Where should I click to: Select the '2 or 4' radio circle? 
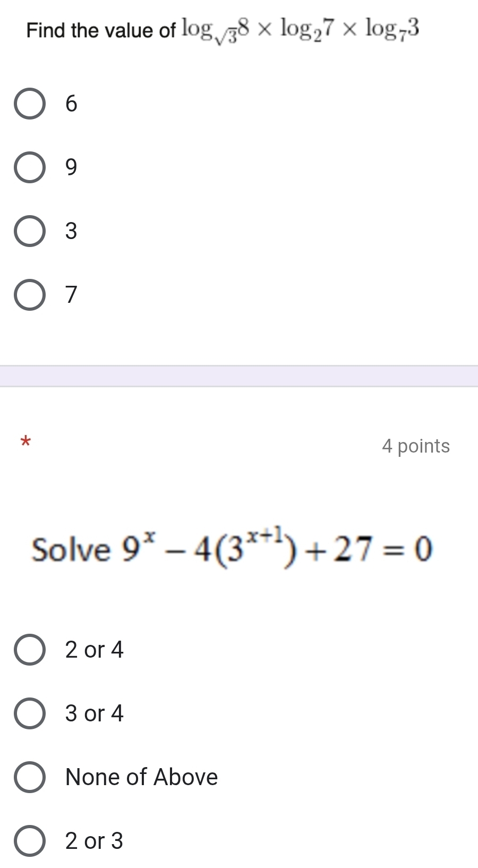29,650
